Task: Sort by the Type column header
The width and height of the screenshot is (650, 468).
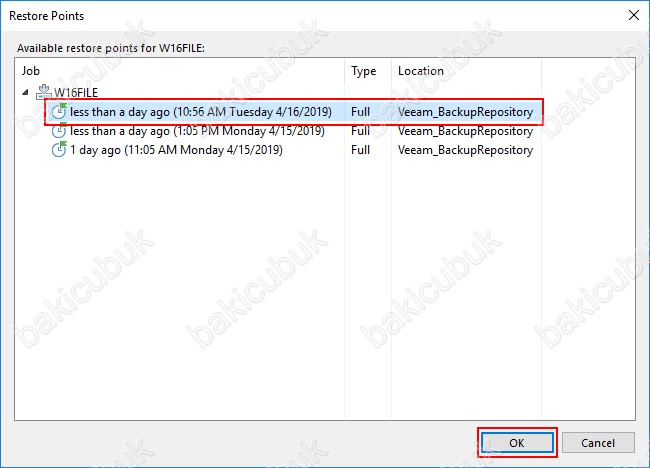Action: pos(363,71)
